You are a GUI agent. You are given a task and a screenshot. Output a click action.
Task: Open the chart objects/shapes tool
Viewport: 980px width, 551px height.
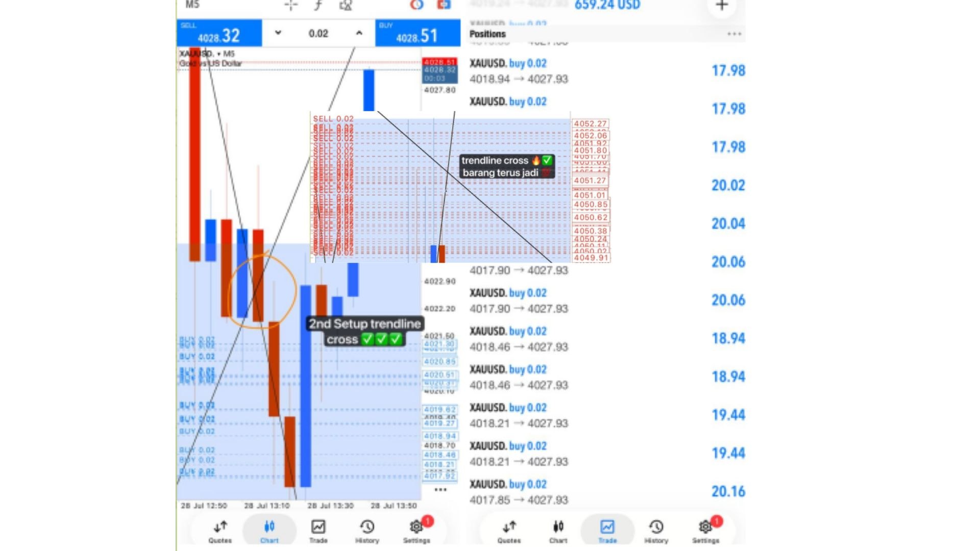click(346, 5)
